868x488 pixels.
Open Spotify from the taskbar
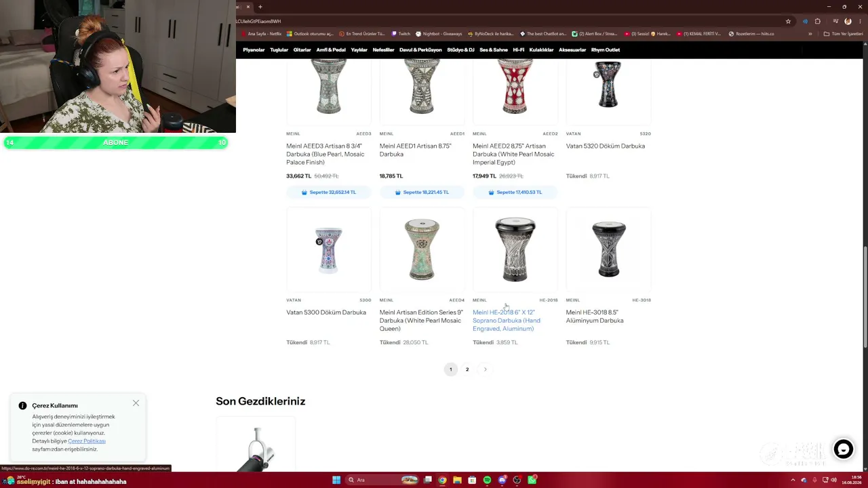pos(487,480)
